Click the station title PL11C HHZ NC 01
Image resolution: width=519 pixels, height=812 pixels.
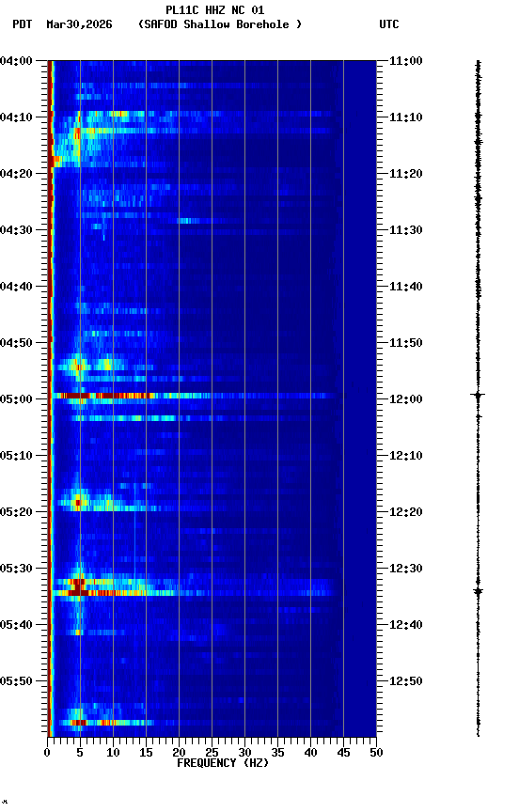215,10
